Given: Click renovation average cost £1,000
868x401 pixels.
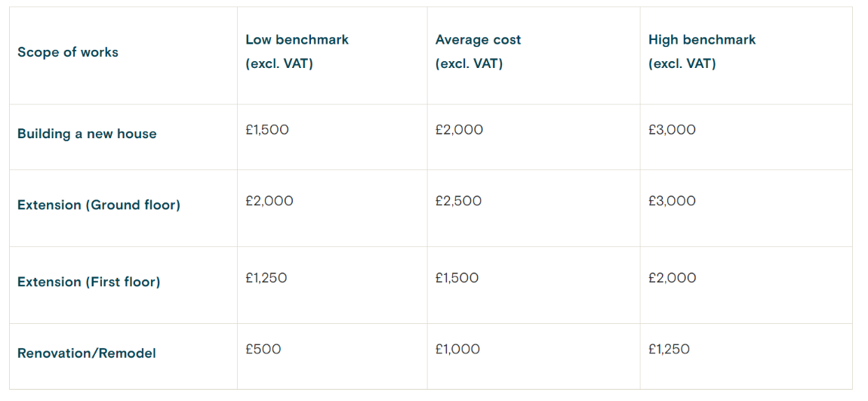Looking at the screenshot, I should pos(457,350).
